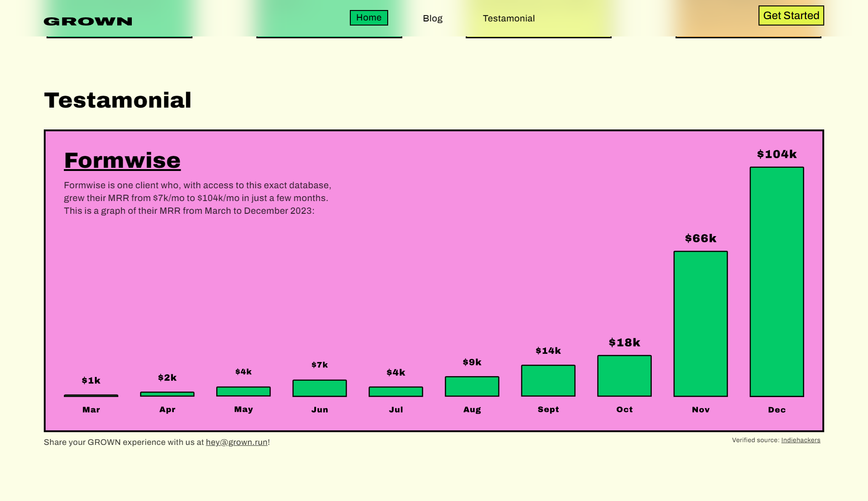The height and width of the screenshot is (501, 868).
Task: Email hey@grown.run link
Action: [236, 442]
